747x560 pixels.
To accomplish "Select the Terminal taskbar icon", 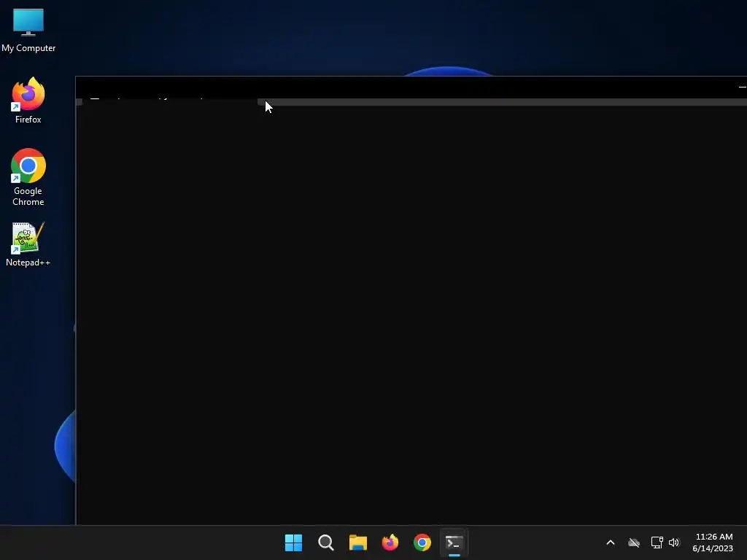I will click(454, 542).
